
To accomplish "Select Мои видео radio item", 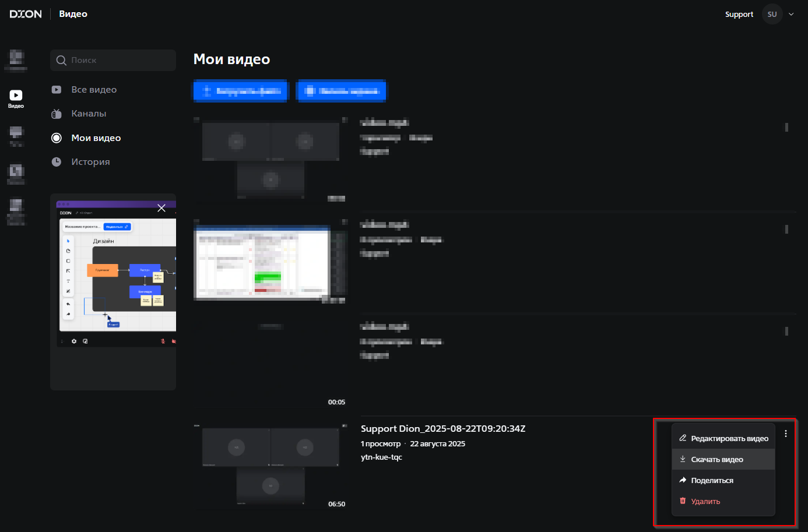I will click(57, 138).
